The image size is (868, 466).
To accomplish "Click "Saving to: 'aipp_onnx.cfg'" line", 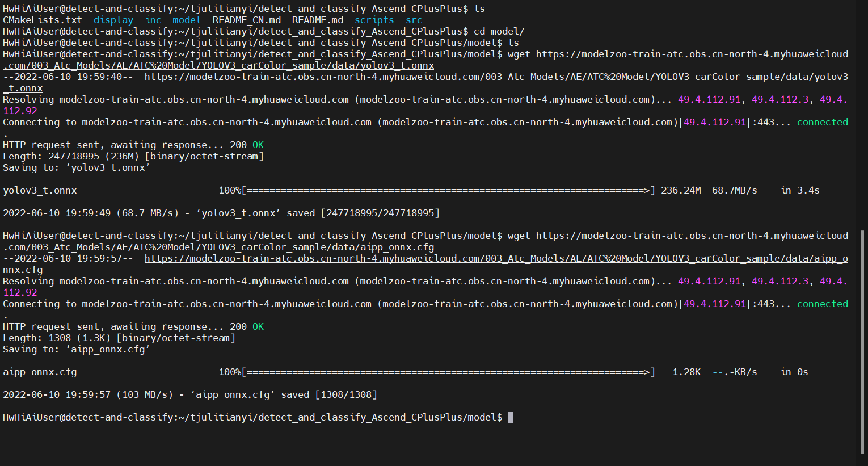I will click(77, 350).
